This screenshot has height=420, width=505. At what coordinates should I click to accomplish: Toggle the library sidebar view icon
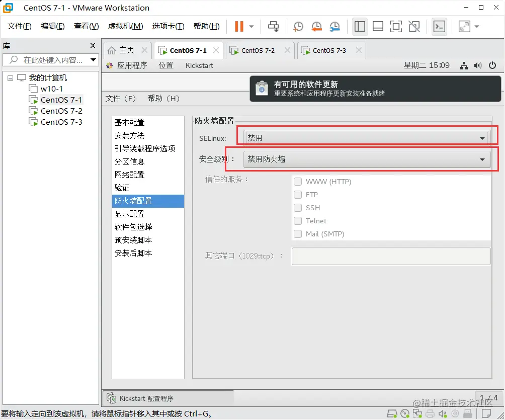tap(360, 27)
